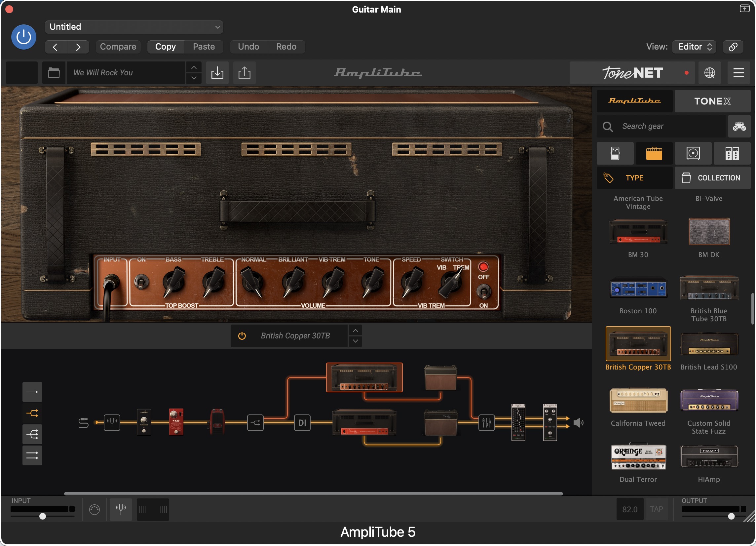756x546 pixels.
Task: Select the Dual Terror amp thumbnail
Action: click(x=638, y=456)
